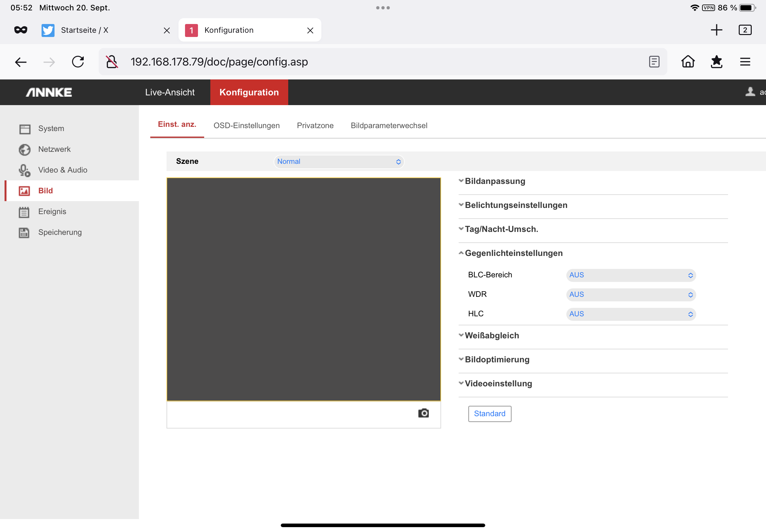
Task: Collapse the Gegenlichteinstellungen section
Action: point(513,253)
